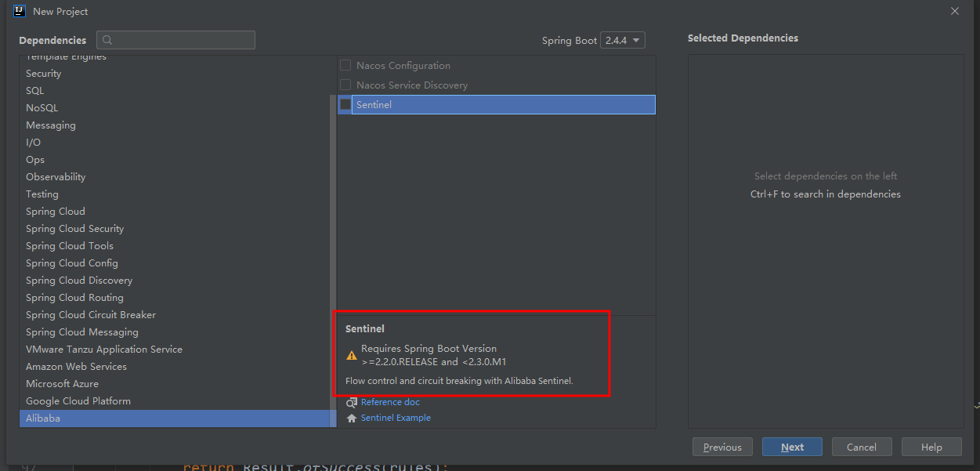Click the Selected Dependencies heading
This screenshot has width=980, height=471.
[x=743, y=38]
